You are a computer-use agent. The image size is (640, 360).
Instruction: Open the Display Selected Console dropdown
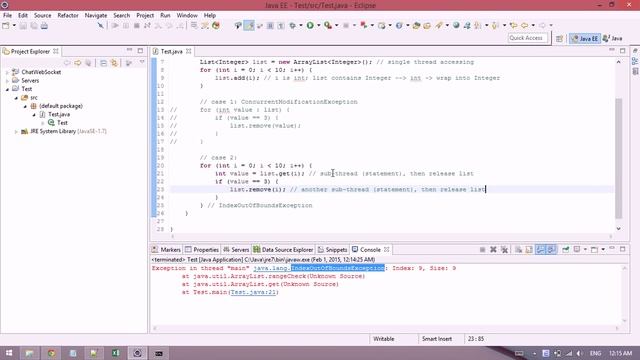[585, 249]
